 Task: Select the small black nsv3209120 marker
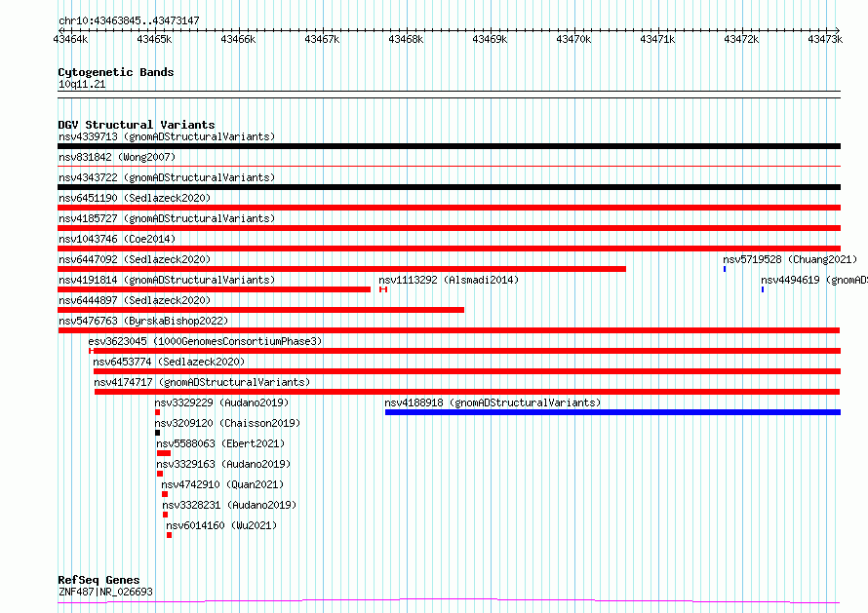(158, 433)
